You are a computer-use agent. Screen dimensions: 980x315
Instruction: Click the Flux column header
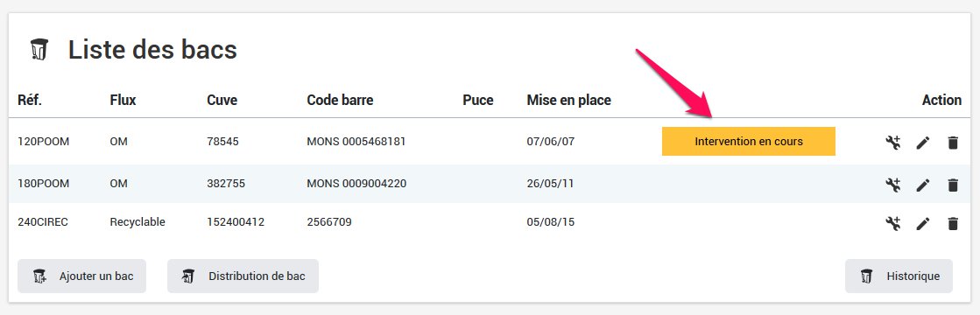(x=123, y=100)
